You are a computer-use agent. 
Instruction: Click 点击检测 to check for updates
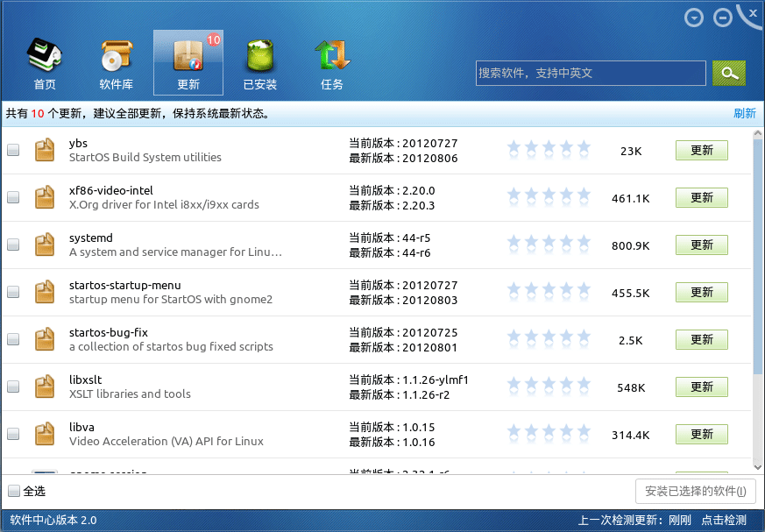(723, 521)
